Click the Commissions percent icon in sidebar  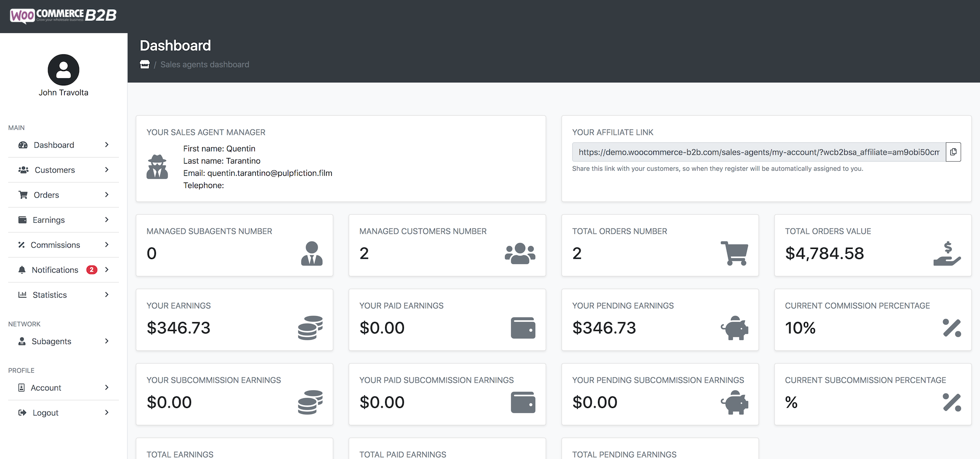(21, 245)
